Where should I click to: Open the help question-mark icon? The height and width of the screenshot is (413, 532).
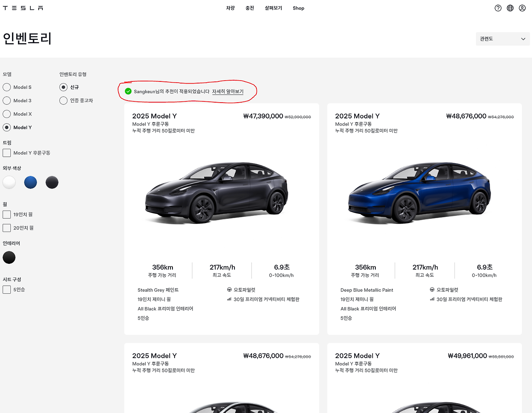point(498,8)
